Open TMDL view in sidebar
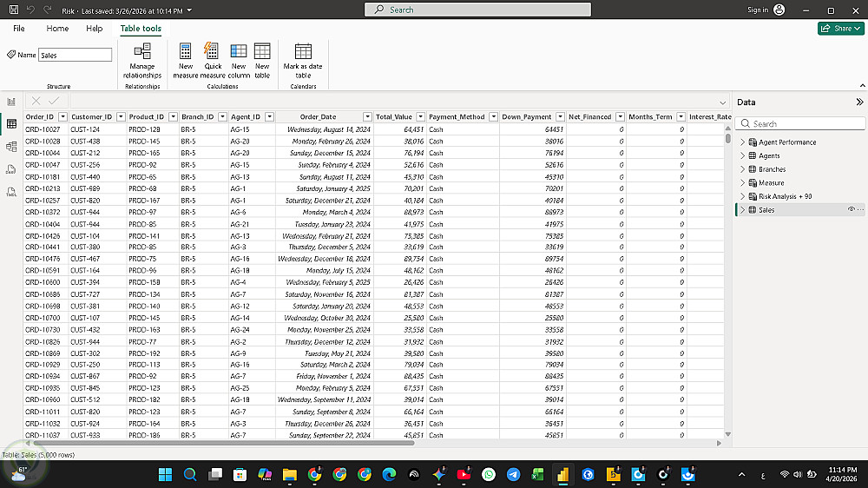The width and height of the screenshot is (868, 488). coord(11,192)
